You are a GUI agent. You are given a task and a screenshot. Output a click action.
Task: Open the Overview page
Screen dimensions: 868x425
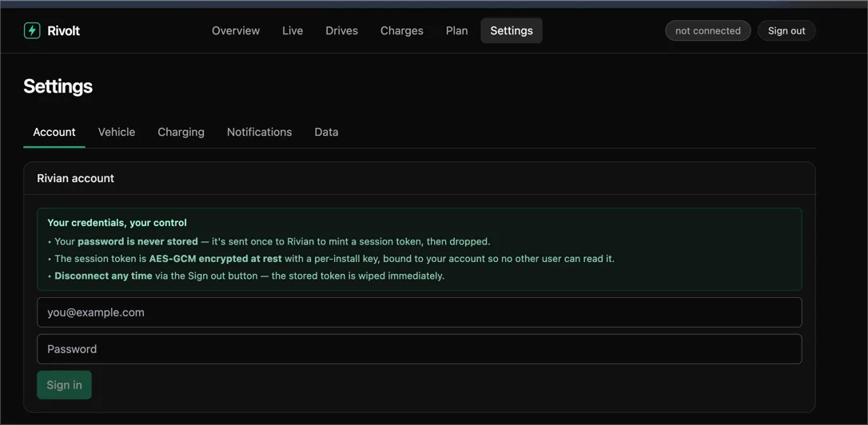(x=236, y=30)
